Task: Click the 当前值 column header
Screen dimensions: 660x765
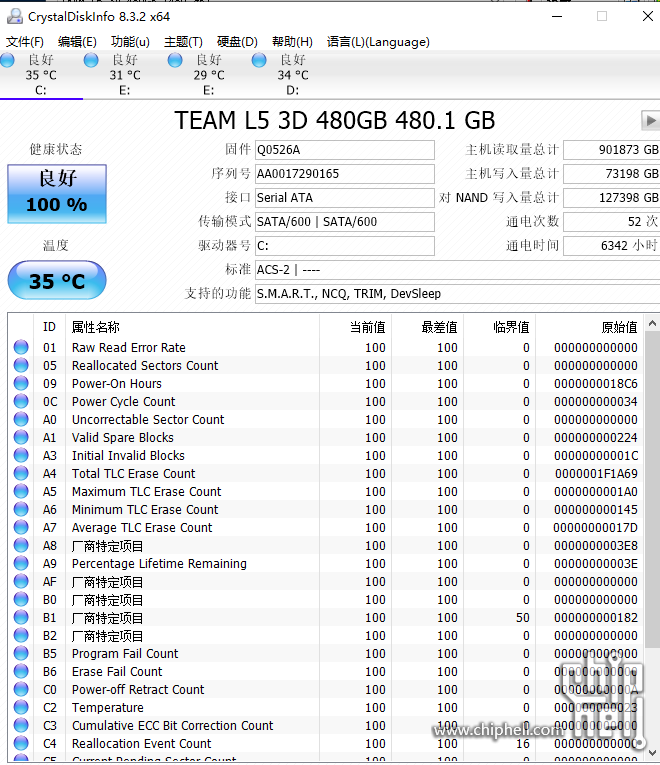Action: [356, 326]
